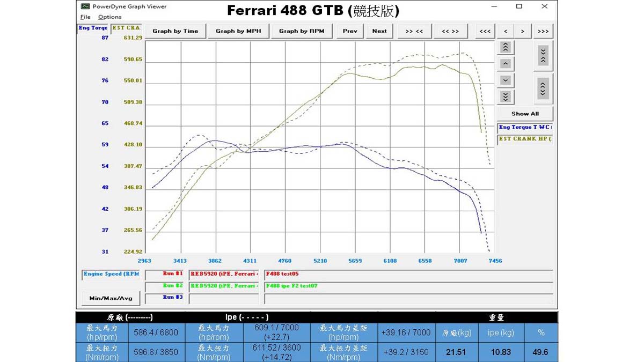Viewport: 644px width, 362px height.
Task: Step left with the single '<' button
Action: tap(506, 31)
